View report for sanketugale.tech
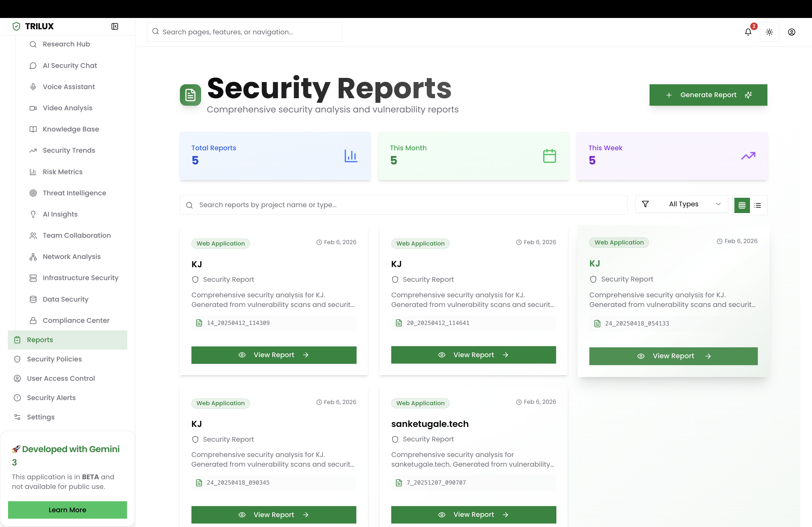 tap(473, 514)
